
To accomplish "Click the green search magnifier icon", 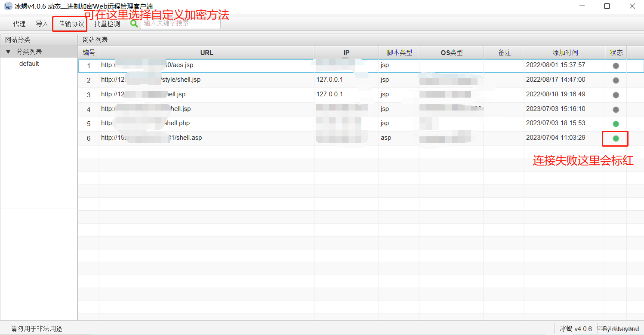I will [x=134, y=24].
